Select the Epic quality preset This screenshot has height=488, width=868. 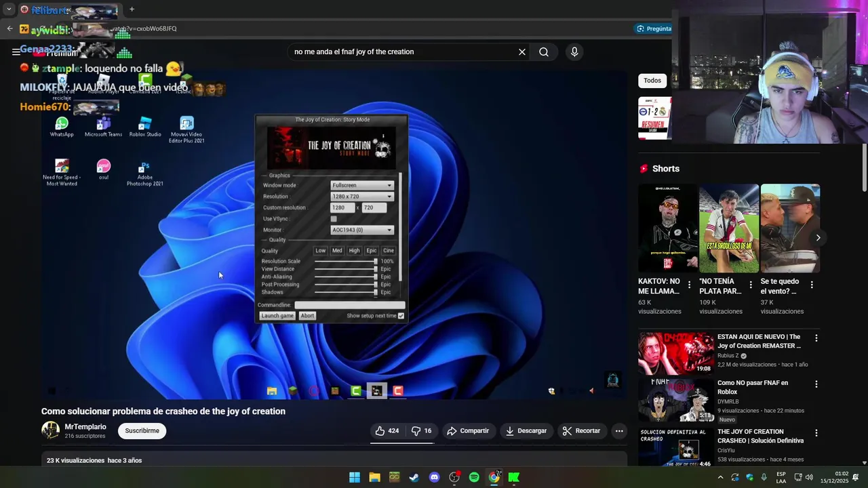[372, 251]
